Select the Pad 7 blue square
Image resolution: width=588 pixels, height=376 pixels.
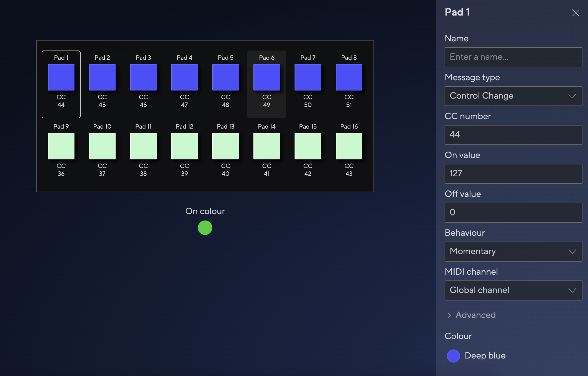point(308,77)
